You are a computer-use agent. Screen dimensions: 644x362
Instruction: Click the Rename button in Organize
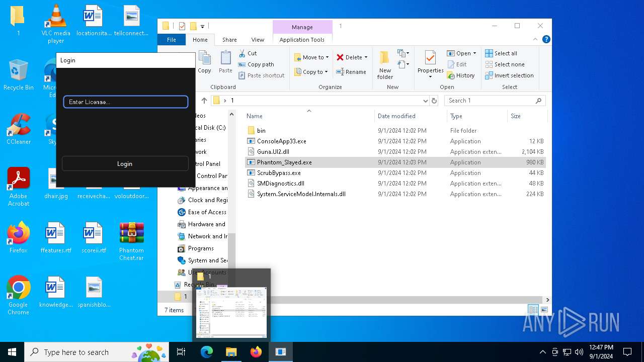[x=351, y=72]
